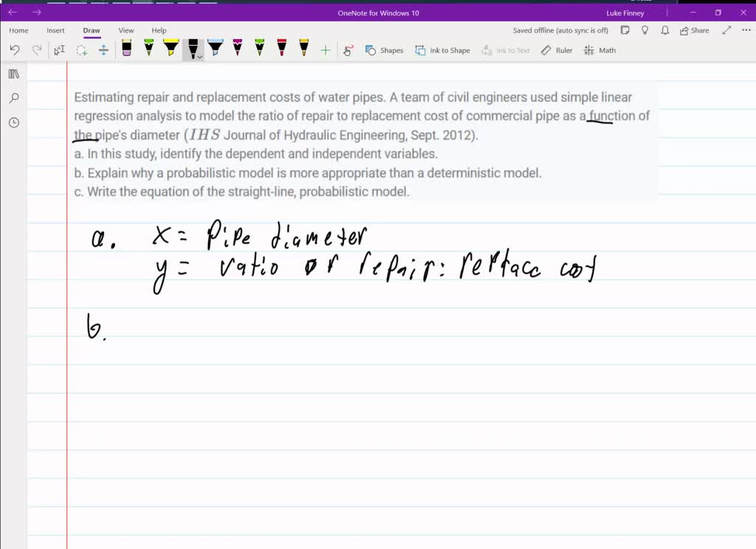Convert ink using Ink to Shape
This screenshot has width=756, height=549.
tap(442, 50)
